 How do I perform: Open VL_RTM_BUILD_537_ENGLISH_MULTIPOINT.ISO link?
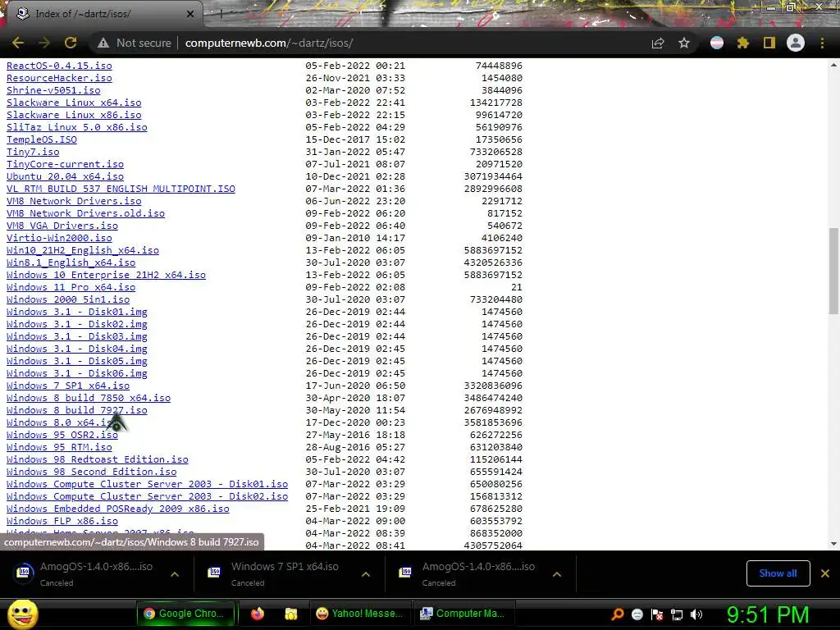coord(121,189)
